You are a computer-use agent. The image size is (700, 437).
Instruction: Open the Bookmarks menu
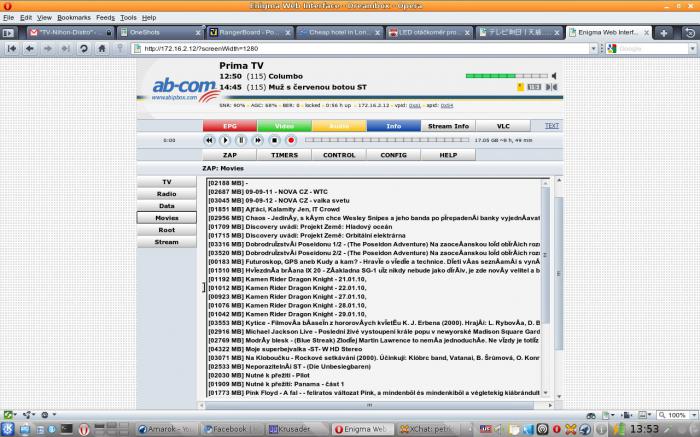(x=74, y=17)
